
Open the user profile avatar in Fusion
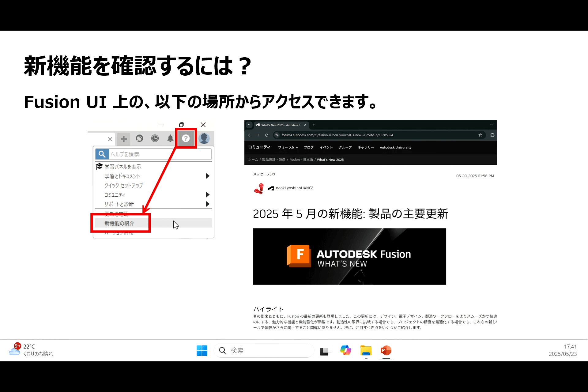204,138
